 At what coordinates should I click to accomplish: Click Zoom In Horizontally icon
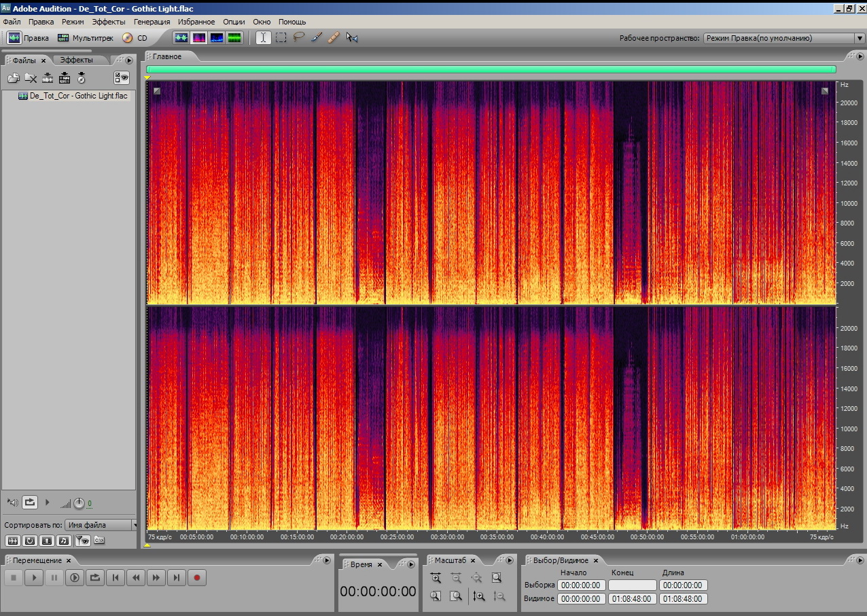click(436, 578)
